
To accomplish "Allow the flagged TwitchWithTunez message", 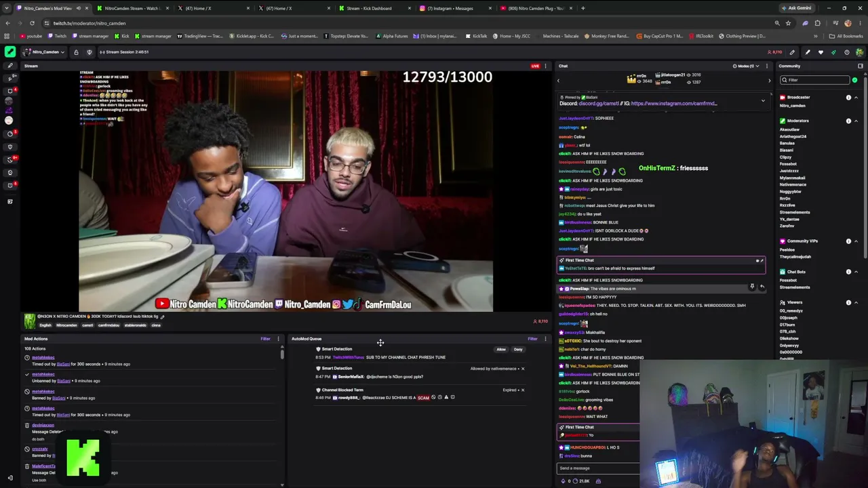I will point(501,350).
